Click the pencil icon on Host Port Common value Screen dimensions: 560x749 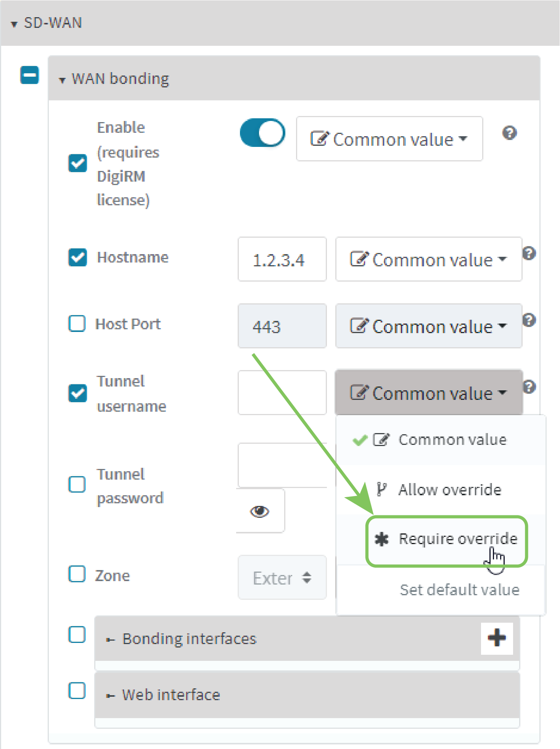[x=360, y=326]
